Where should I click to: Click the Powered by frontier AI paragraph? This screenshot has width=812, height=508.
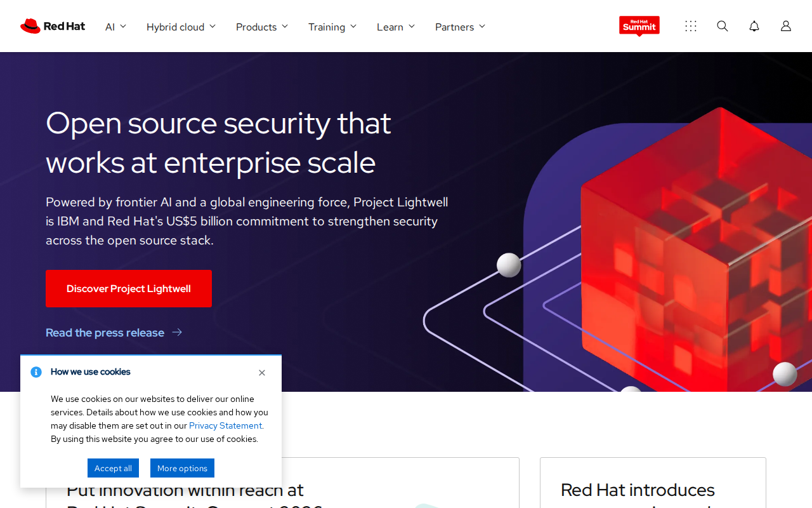click(x=247, y=221)
